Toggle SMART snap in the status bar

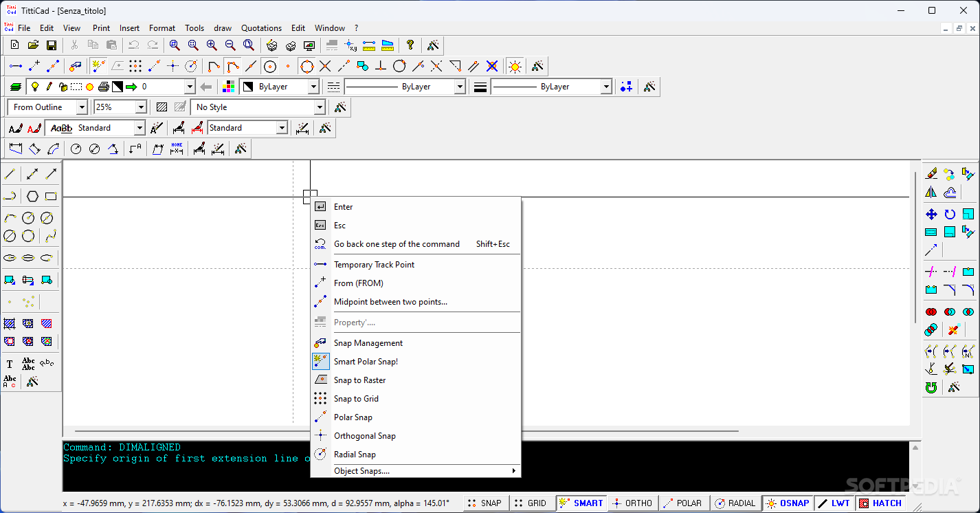tap(581, 503)
